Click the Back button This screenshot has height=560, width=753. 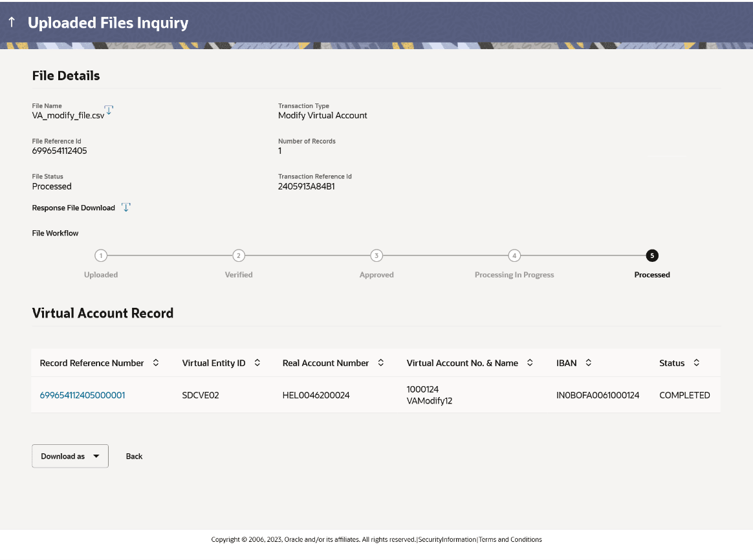[134, 456]
